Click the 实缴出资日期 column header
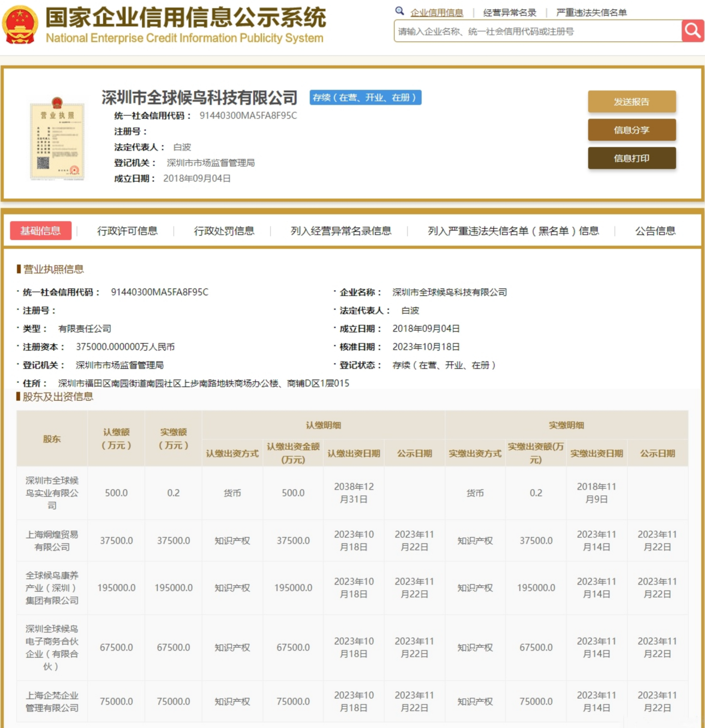This screenshot has width=705, height=728. (x=596, y=453)
